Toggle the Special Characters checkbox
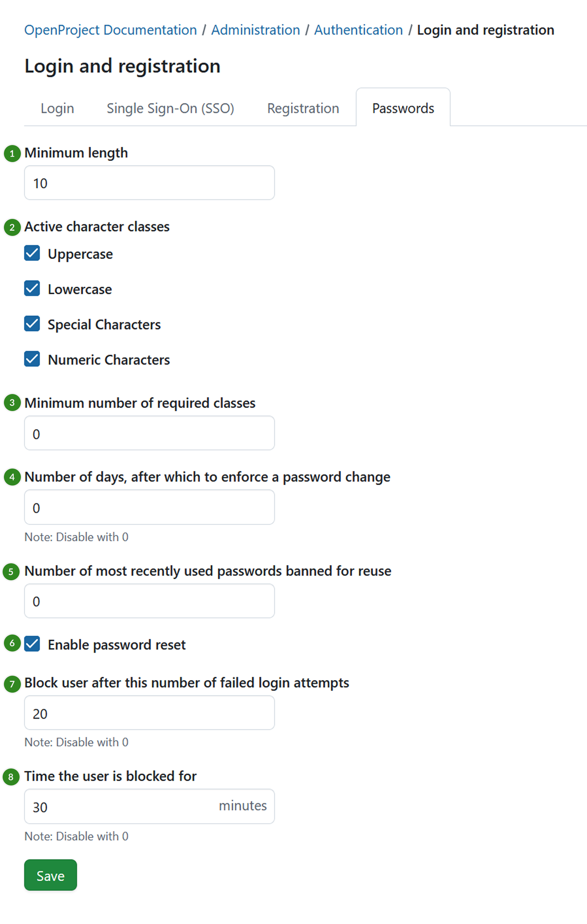The height and width of the screenshot is (924, 587). [32, 323]
